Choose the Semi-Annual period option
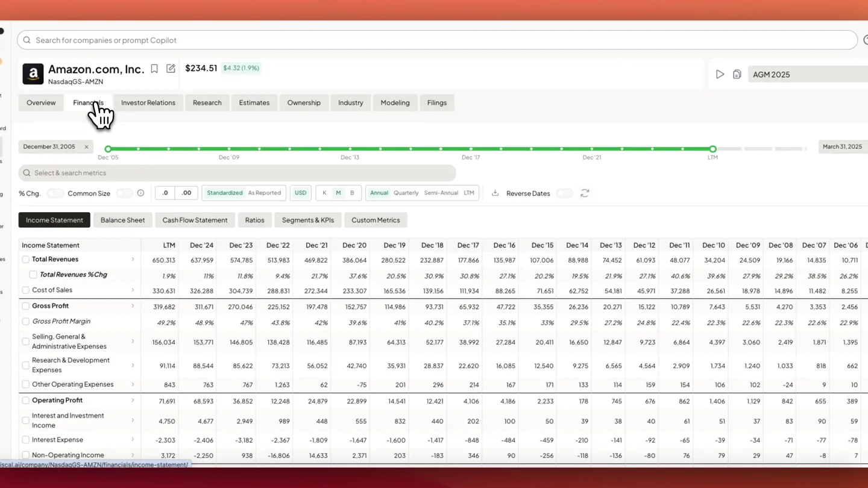868x488 pixels. click(x=441, y=193)
